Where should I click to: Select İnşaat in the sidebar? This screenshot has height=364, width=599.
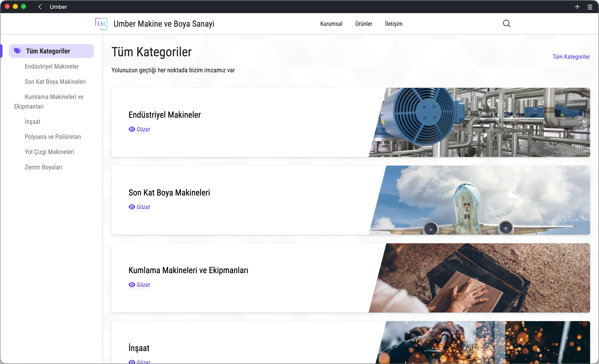32,121
